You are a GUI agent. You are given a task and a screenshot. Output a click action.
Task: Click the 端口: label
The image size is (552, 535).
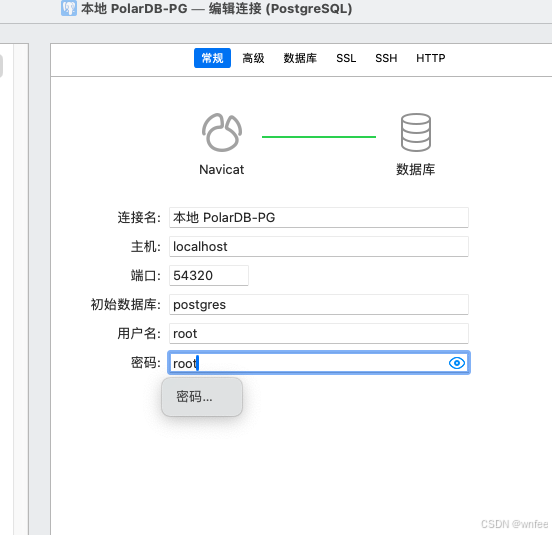[146, 276]
